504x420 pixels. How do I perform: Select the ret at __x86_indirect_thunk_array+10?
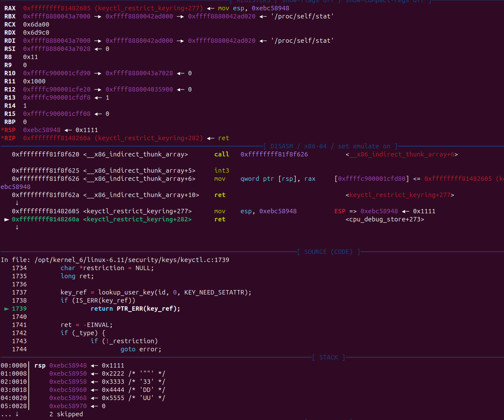(x=220, y=195)
